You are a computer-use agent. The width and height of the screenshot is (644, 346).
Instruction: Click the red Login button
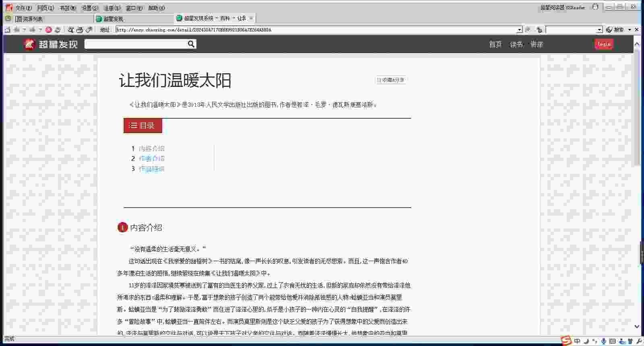pos(604,44)
